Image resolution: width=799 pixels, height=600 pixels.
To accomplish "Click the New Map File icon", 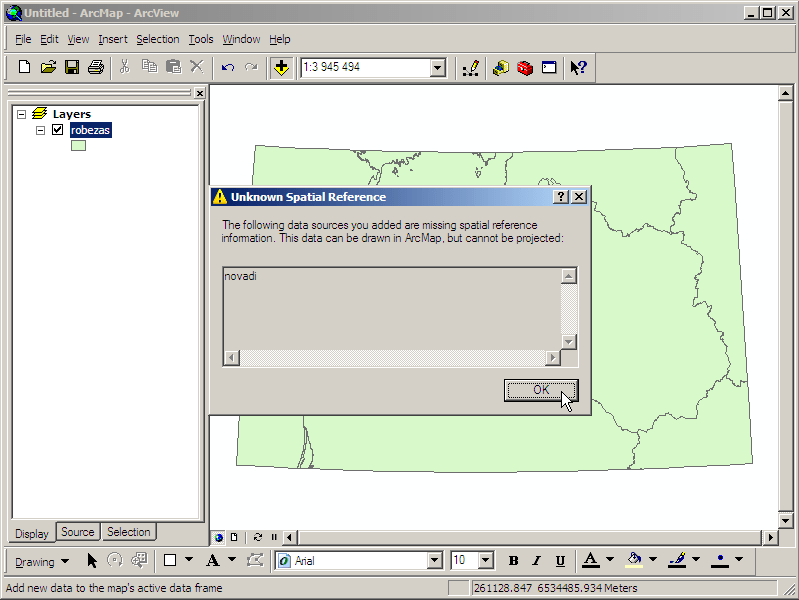I will point(24,67).
